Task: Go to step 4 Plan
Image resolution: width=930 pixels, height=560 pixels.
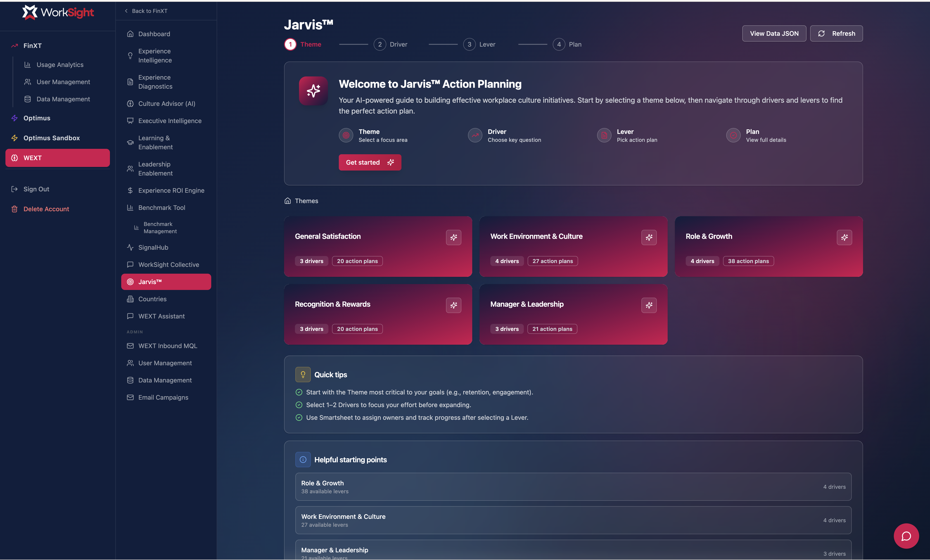Action: 567,45
